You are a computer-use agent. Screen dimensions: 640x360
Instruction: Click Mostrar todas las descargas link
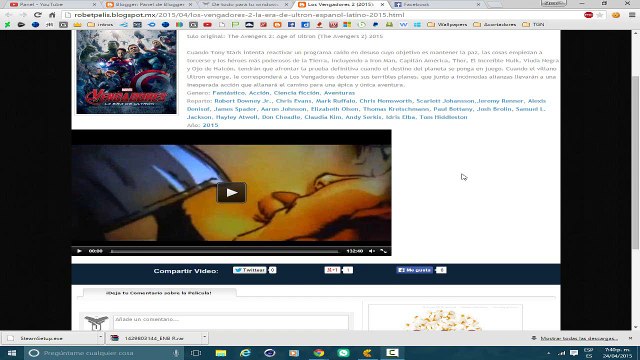[578, 338]
